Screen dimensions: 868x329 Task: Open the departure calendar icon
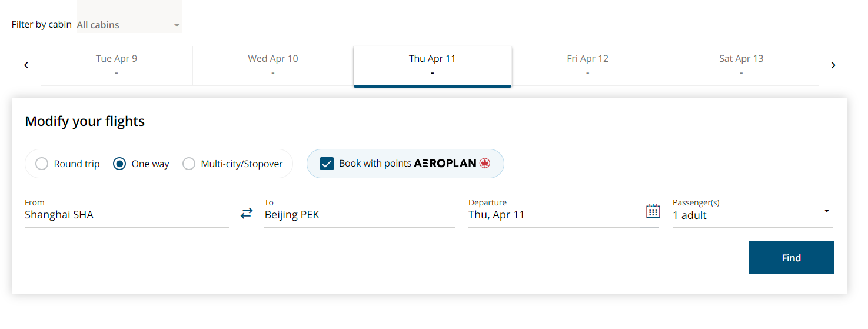653,211
